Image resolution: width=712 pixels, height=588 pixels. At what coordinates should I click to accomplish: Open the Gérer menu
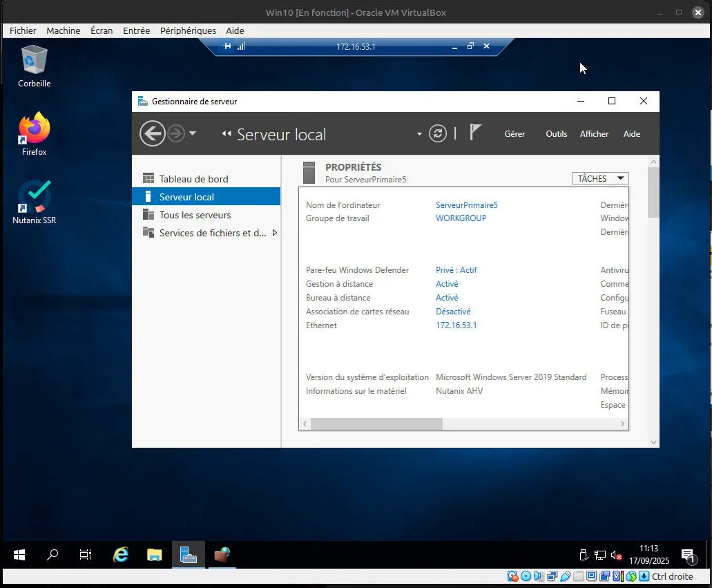pyautogui.click(x=514, y=134)
